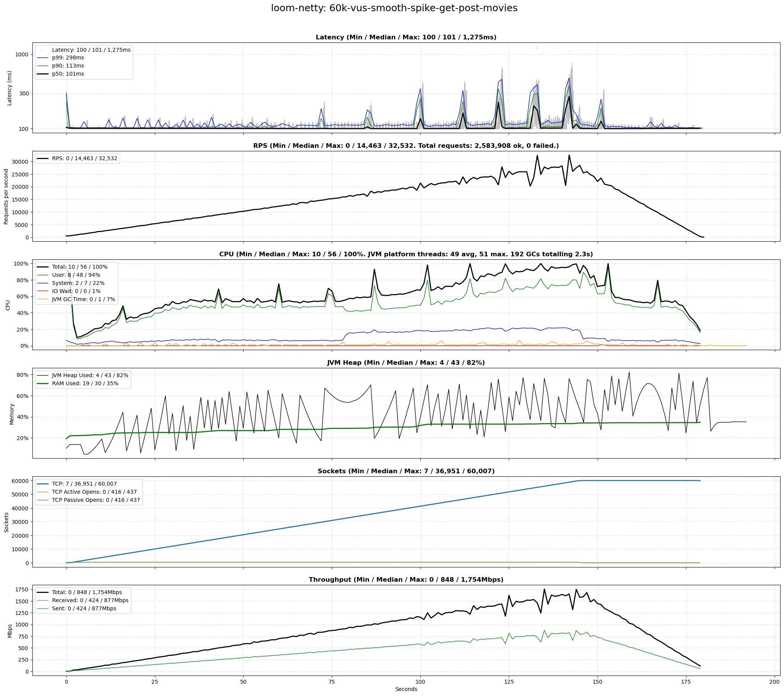Click the Sockets chart title
This screenshot has height=696, width=784.
(x=406, y=471)
